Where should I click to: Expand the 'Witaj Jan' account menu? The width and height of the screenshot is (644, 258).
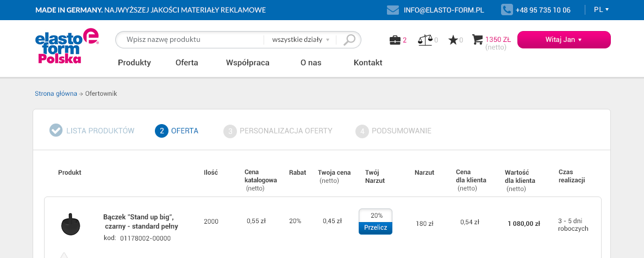pyautogui.click(x=564, y=40)
